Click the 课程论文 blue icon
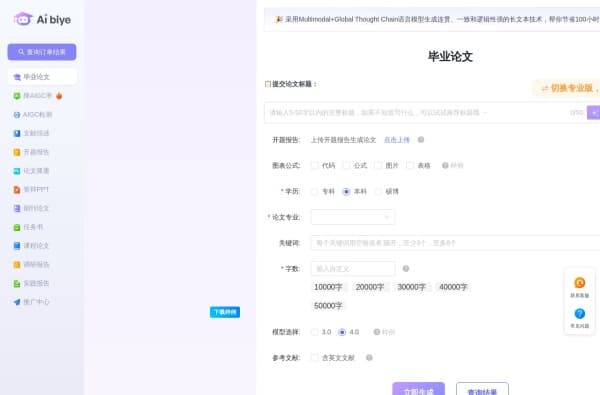This screenshot has width=600, height=395. coord(17,246)
